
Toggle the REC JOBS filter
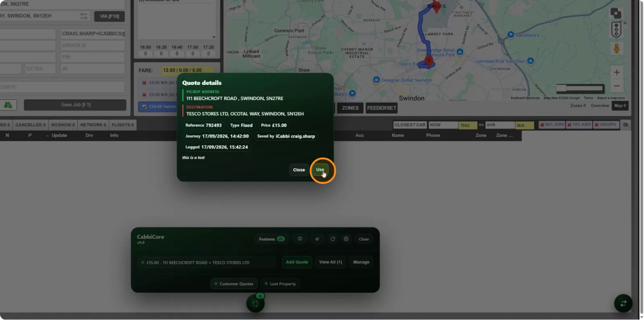coord(552,125)
